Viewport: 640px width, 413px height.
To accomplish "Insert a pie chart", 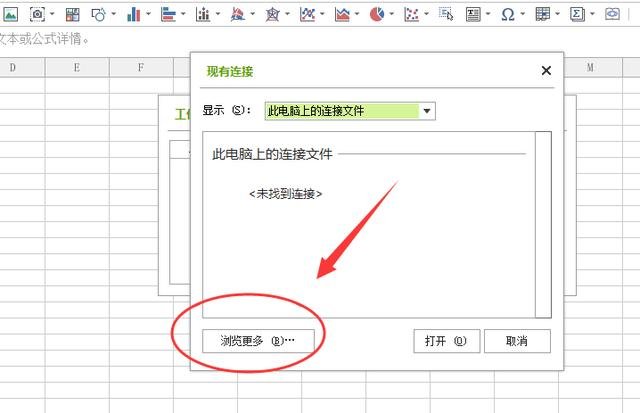I will click(377, 15).
